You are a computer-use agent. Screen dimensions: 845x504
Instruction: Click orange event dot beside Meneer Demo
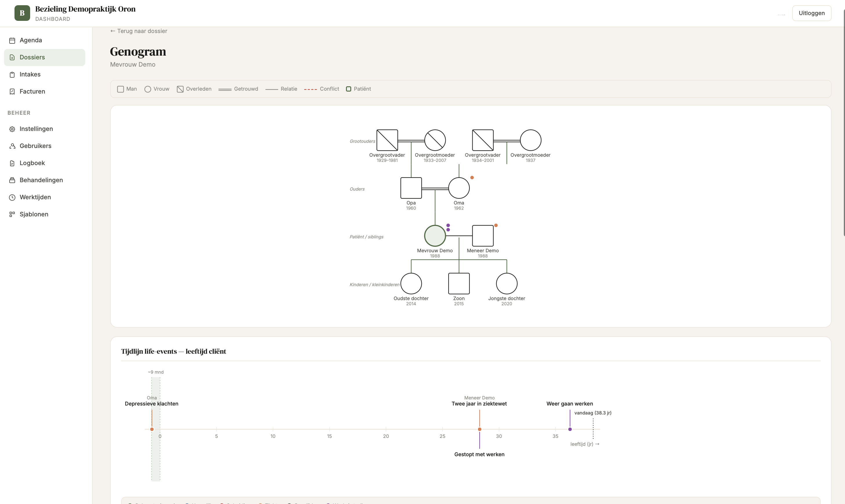pos(496,226)
